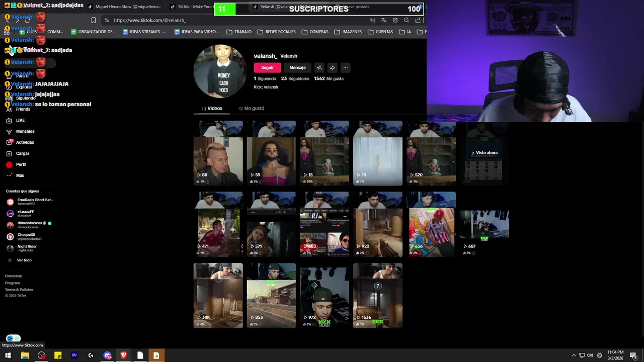Screen dimensions: 644x362
Task: Click the red Perfil avatar icon
Action: tap(9, 164)
